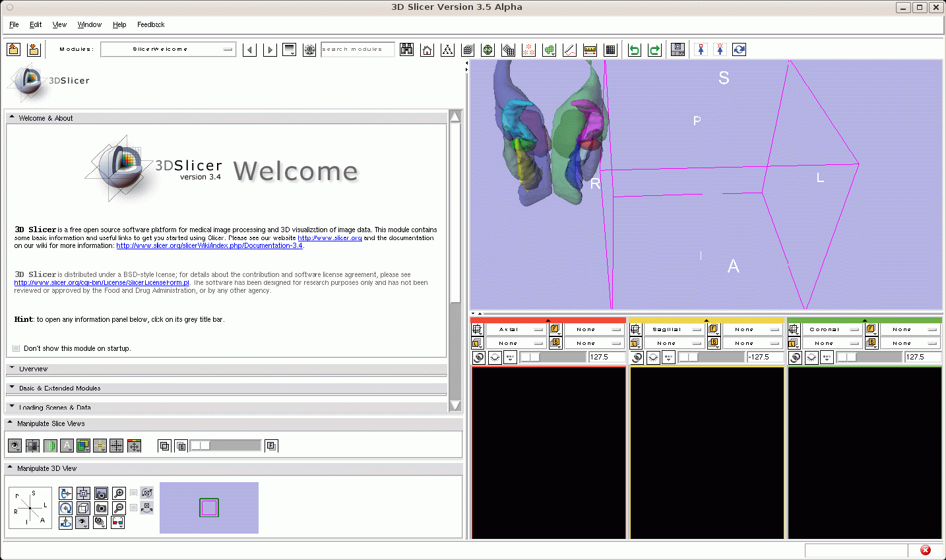Screen dimensions: 946x560
Task: Open the annotation A options button
Action: (67, 446)
